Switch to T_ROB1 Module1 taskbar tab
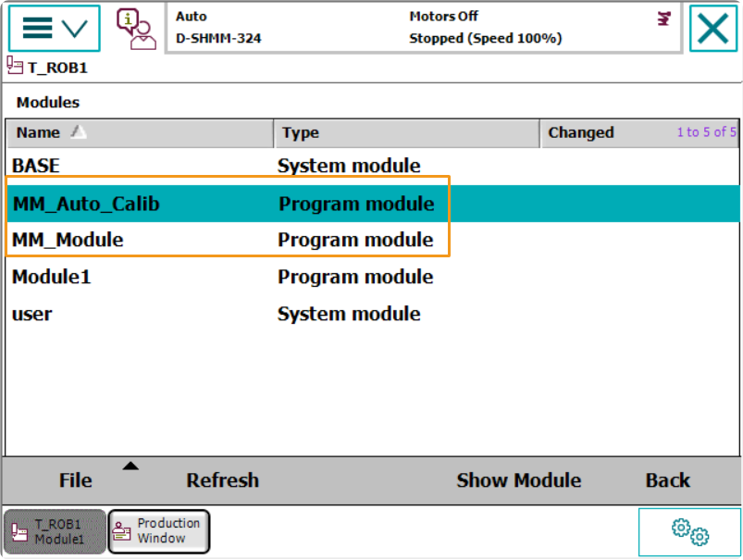 coord(55,531)
